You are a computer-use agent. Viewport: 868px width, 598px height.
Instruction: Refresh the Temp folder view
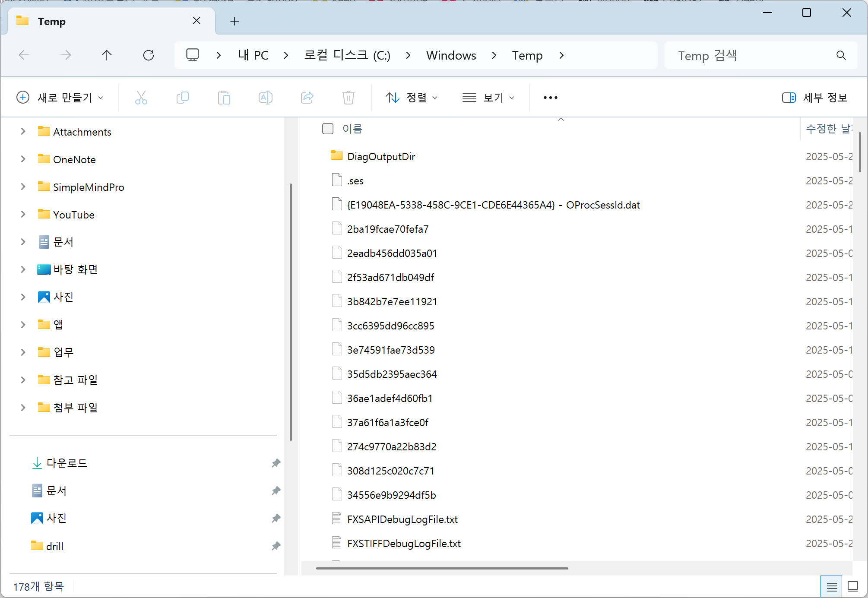click(x=149, y=55)
